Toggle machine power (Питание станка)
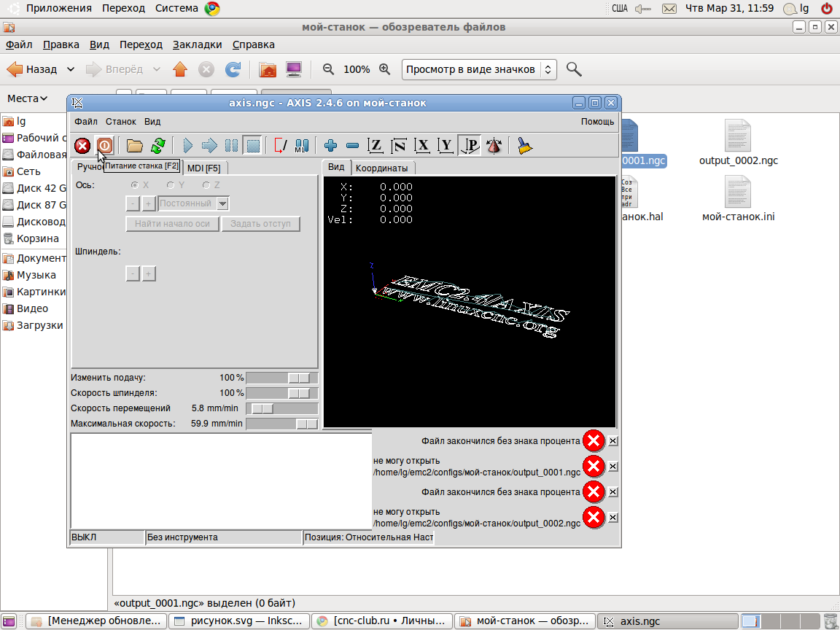The image size is (840, 630). pos(104,146)
